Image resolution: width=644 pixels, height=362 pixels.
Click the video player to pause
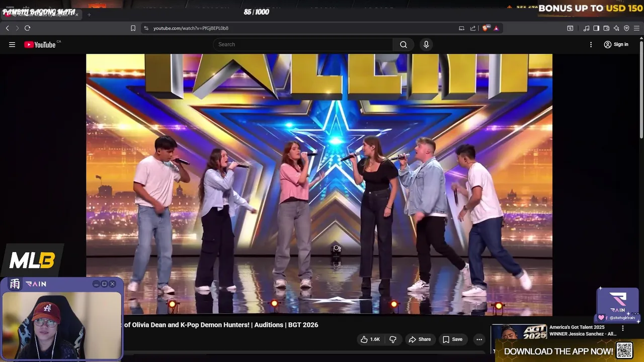[319, 185]
